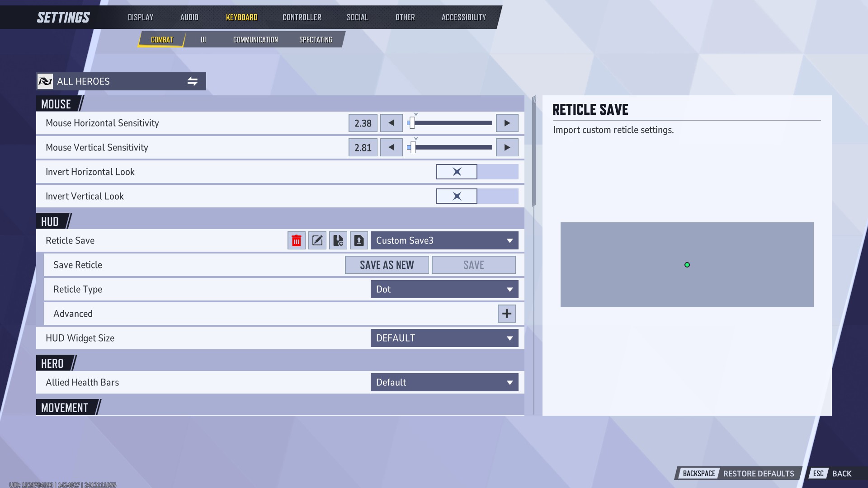Click the import reticle save icon
Viewport: 868px width, 488px height.
tap(338, 240)
